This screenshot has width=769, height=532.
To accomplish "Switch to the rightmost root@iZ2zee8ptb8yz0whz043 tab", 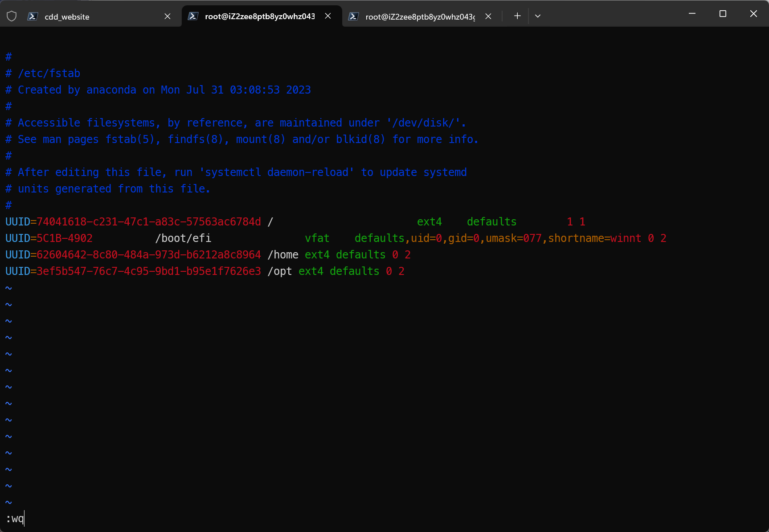I will pos(420,17).
